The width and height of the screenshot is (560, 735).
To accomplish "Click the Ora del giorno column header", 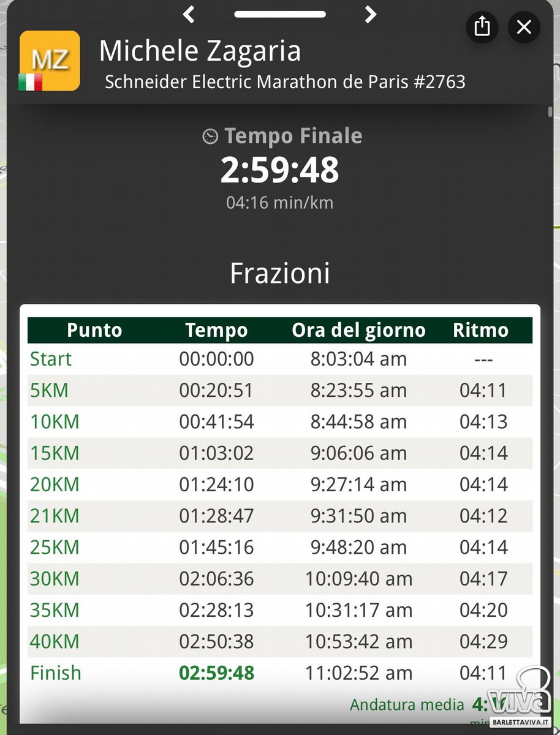I will pyautogui.click(x=358, y=330).
